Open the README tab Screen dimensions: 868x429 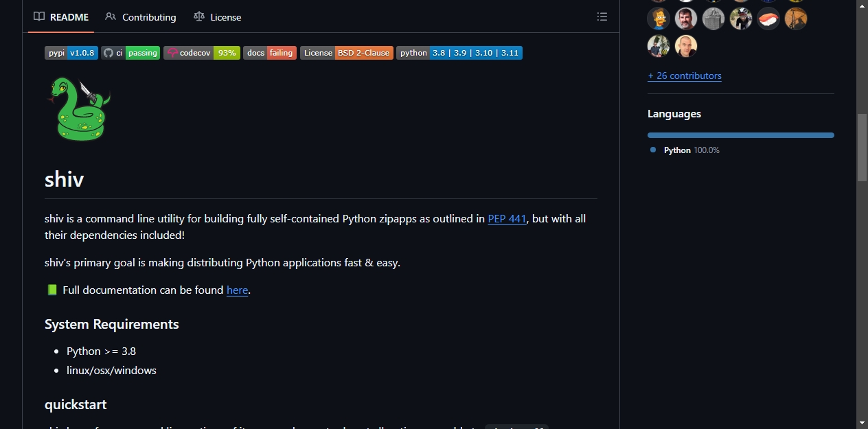tap(61, 17)
